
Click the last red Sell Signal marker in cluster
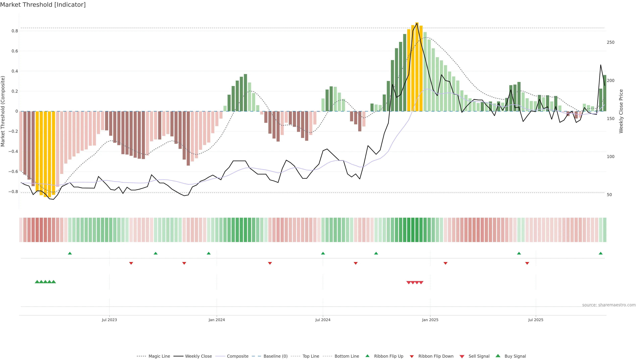421,283
